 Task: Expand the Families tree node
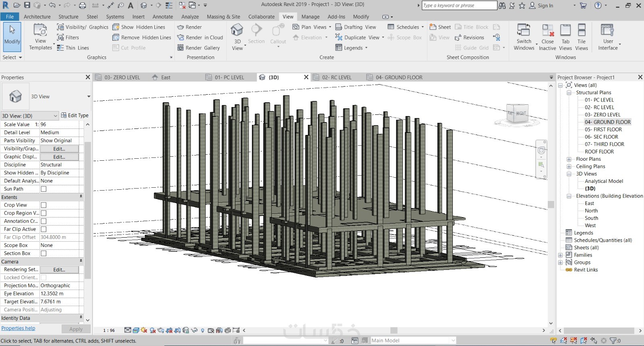[560, 255]
